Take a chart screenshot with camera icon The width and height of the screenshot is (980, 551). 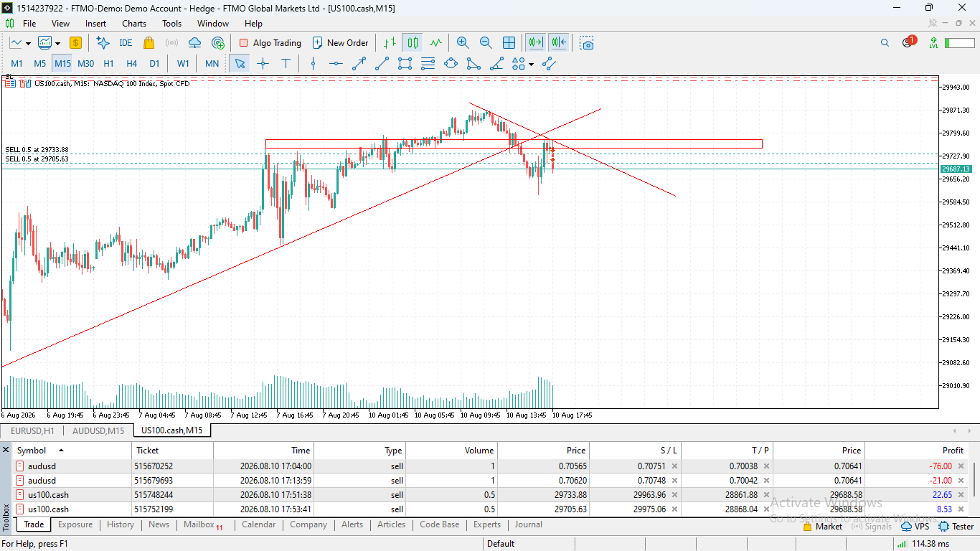pyautogui.click(x=588, y=43)
